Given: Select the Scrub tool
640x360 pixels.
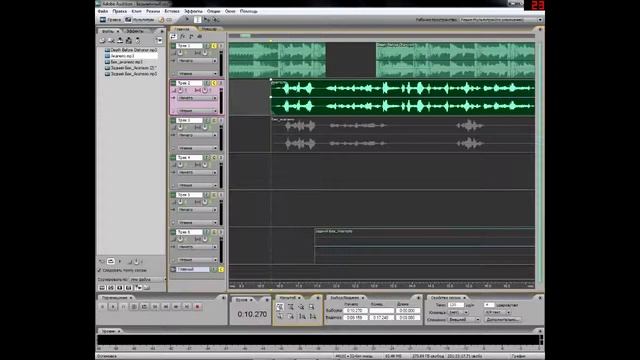Looking at the screenshot, I should [x=216, y=20].
